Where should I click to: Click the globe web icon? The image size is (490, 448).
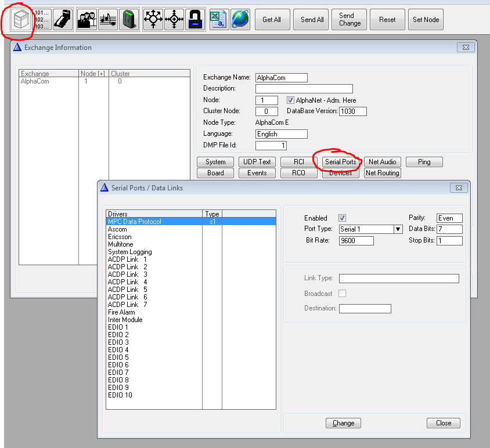[x=240, y=19]
